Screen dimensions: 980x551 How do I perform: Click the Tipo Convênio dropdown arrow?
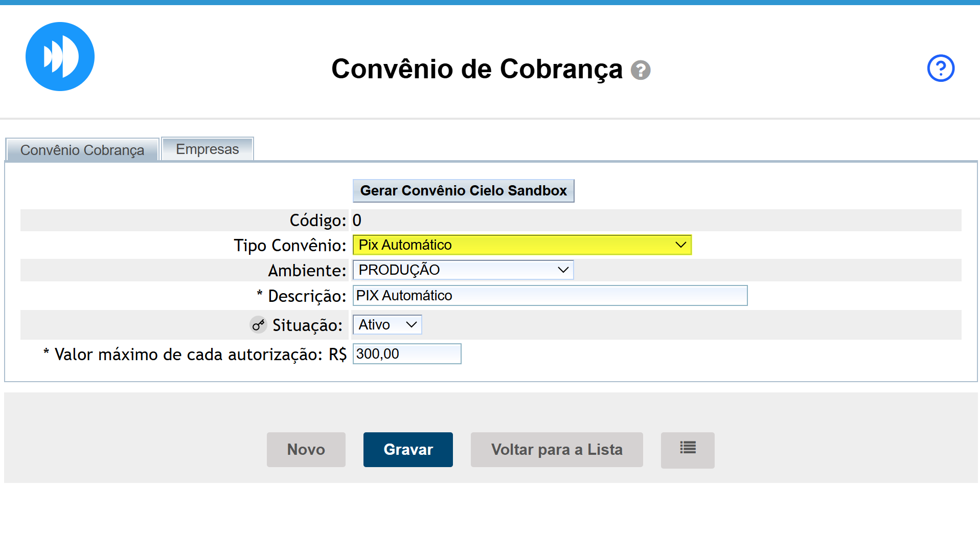tap(680, 245)
